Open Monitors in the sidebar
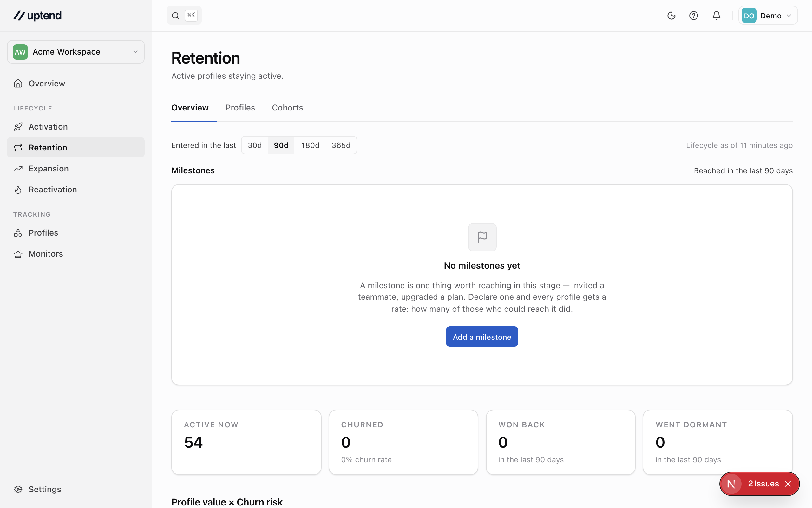Viewport: 812px width, 508px height. (x=76, y=254)
